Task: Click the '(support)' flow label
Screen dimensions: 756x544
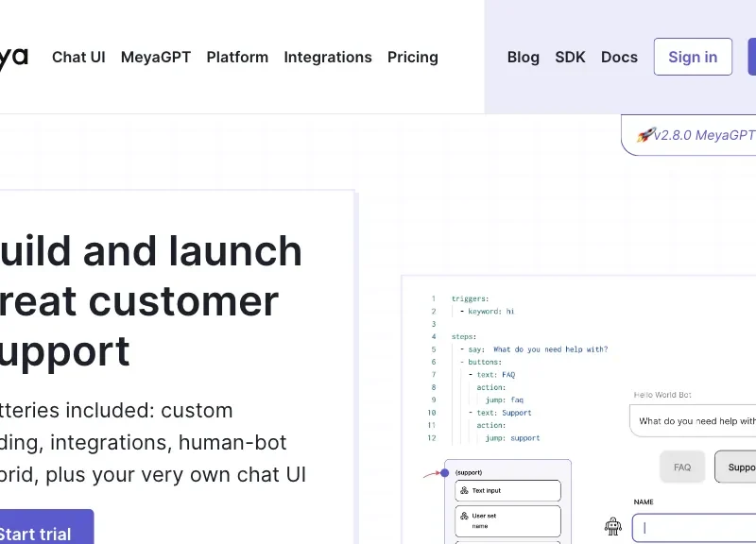Action: (x=469, y=472)
